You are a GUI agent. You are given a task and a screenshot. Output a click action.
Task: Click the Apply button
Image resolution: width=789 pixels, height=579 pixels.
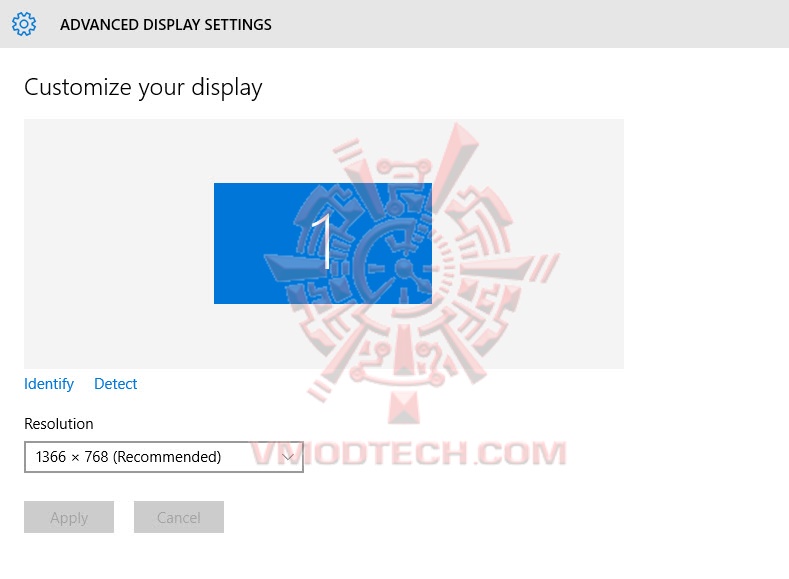pos(69,517)
